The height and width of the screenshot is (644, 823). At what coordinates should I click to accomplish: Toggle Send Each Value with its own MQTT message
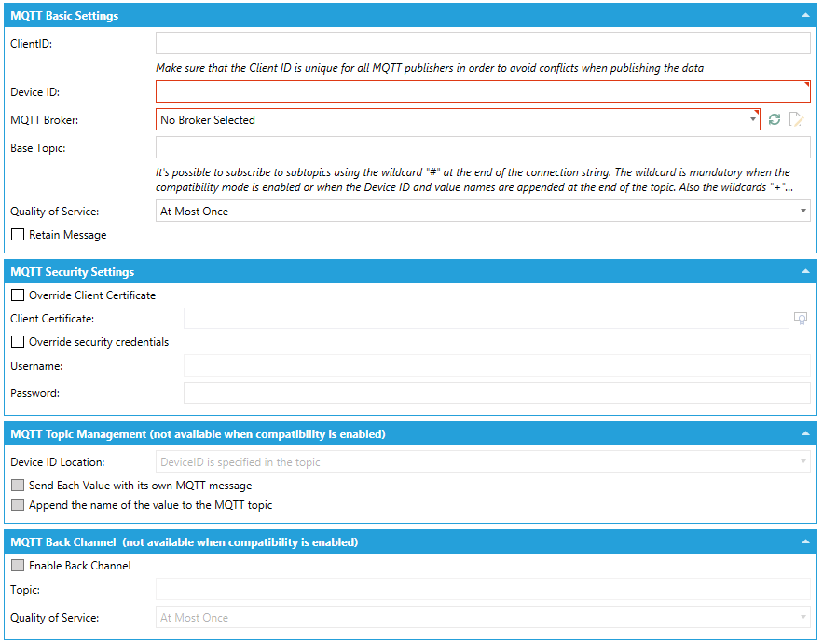pyautogui.click(x=18, y=486)
